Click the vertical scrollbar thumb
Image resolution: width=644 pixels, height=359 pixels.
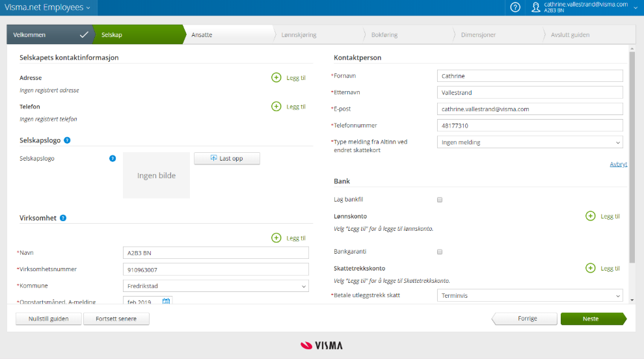(x=632, y=157)
